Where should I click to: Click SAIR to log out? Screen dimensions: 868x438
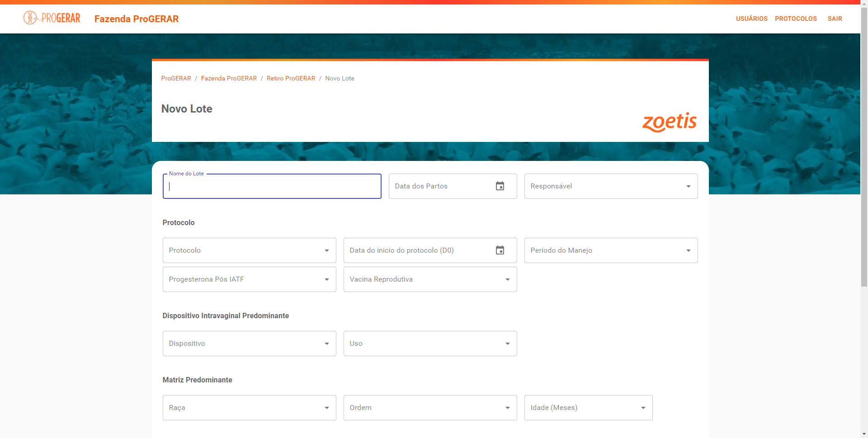[x=835, y=19]
